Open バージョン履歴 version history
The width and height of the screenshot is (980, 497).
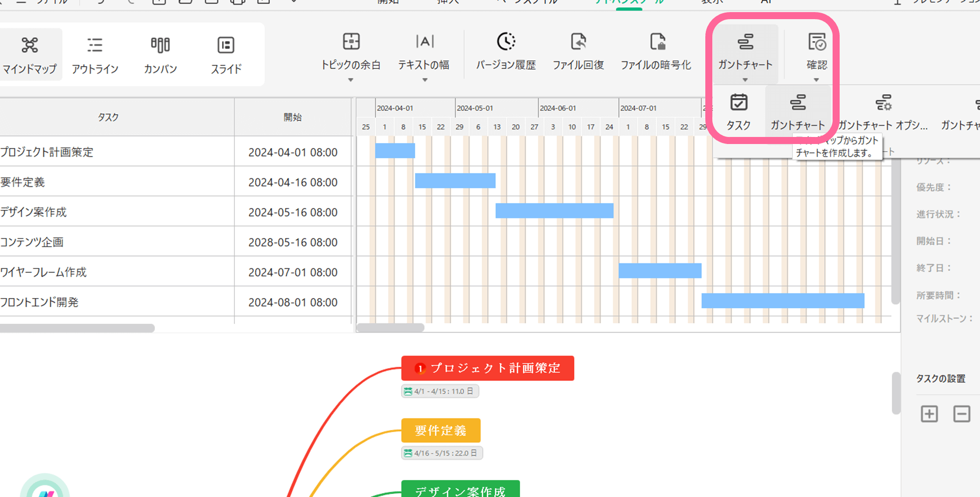(x=506, y=51)
